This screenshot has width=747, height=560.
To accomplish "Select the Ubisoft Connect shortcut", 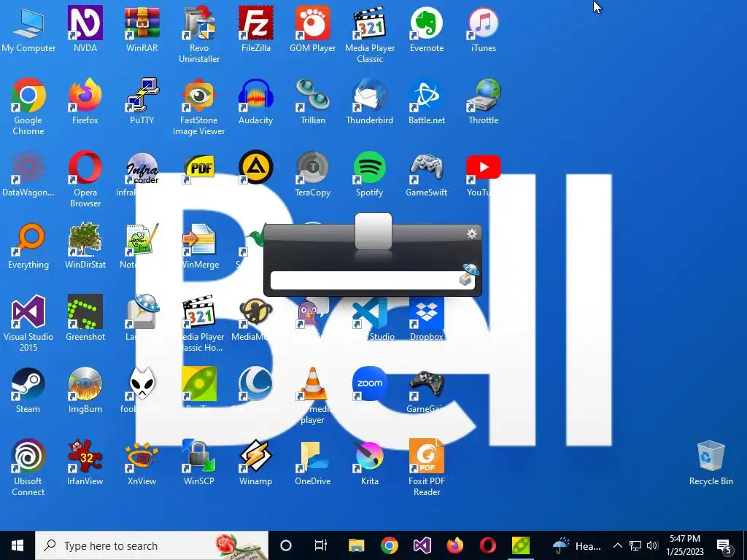I will (28, 468).
